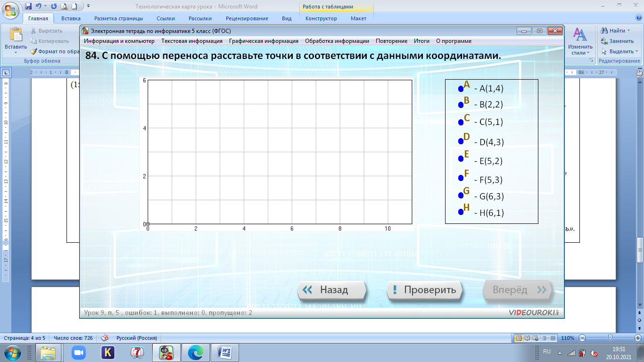The image size is (644, 362).
Task: Select blue point E in the list
Action: 461,159
